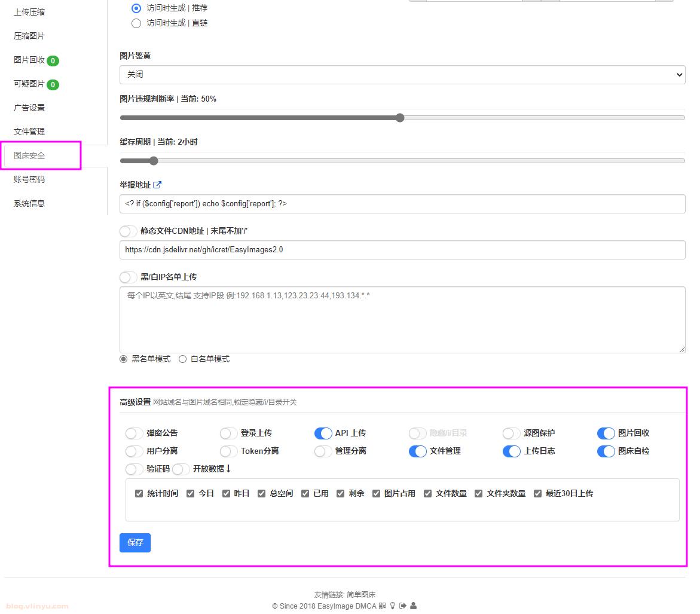
Task: Open the external link icon beside 举报地址
Action: 157,185
